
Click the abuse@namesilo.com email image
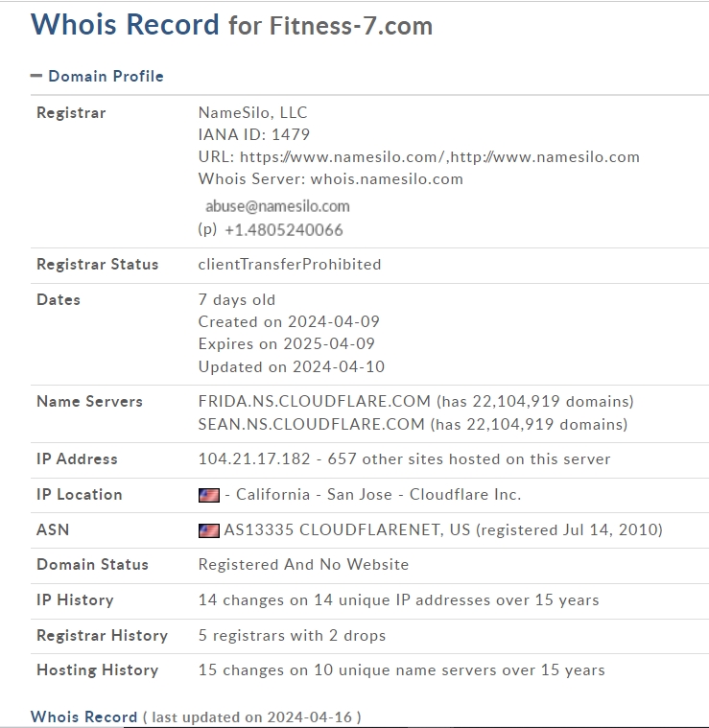pyautogui.click(x=277, y=206)
